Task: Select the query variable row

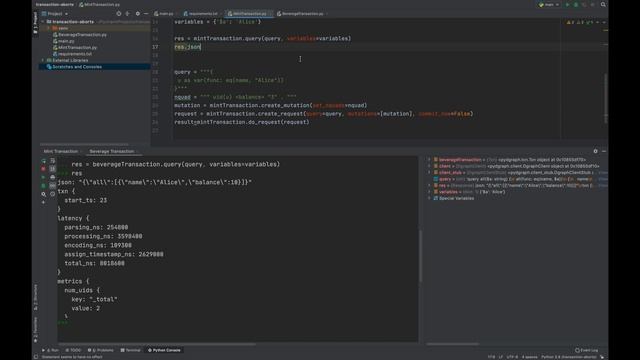Action: coord(516,179)
